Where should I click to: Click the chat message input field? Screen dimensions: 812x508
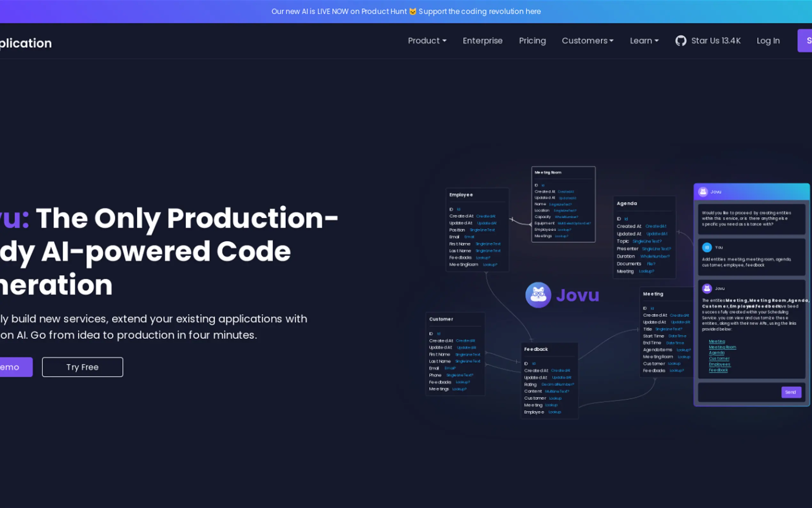(738, 392)
